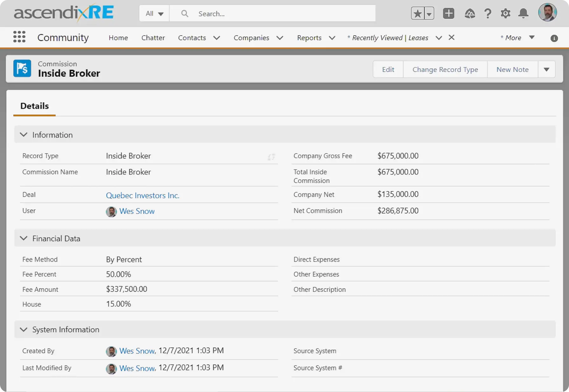Viewport: 569px width, 392px height.
Task: Click the avatar in Created By row
Action: coord(111,351)
